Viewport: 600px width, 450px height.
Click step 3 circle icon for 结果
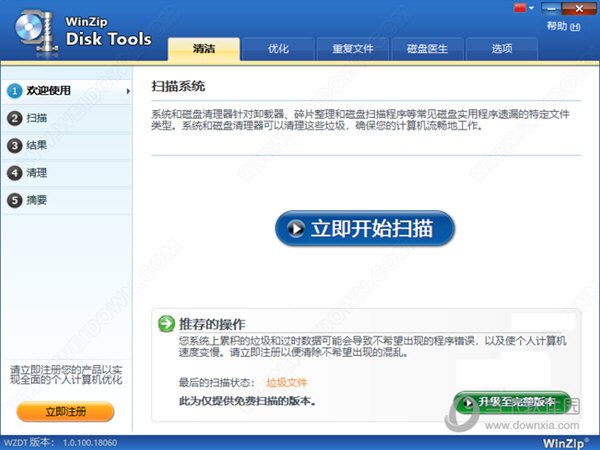[x=15, y=146]
